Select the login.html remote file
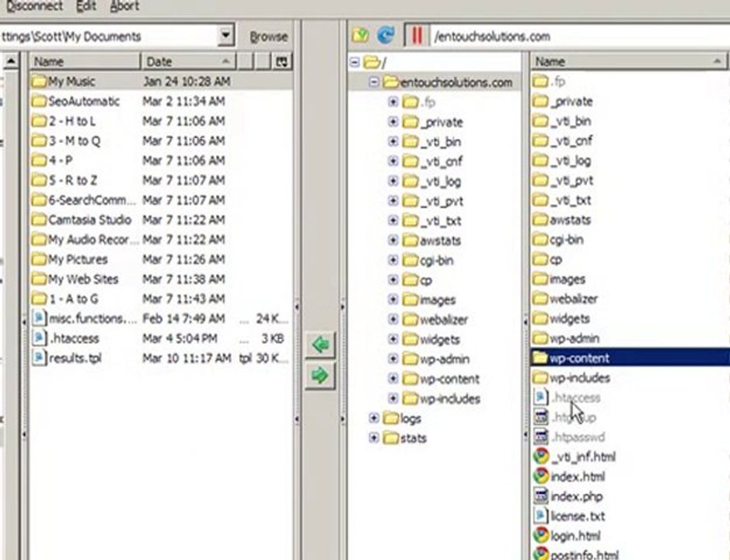The width and height of the screenshot is (730, 560). (567, 536)
